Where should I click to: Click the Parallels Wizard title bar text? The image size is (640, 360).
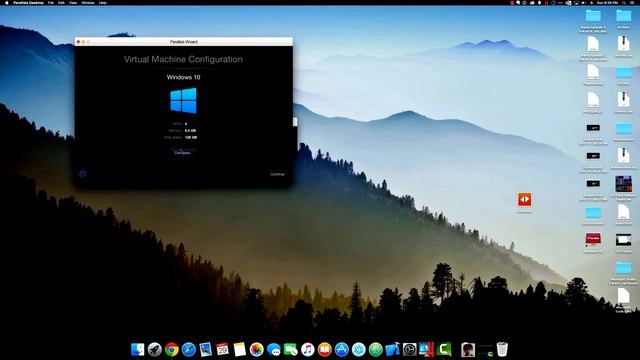tap(184, 42)
